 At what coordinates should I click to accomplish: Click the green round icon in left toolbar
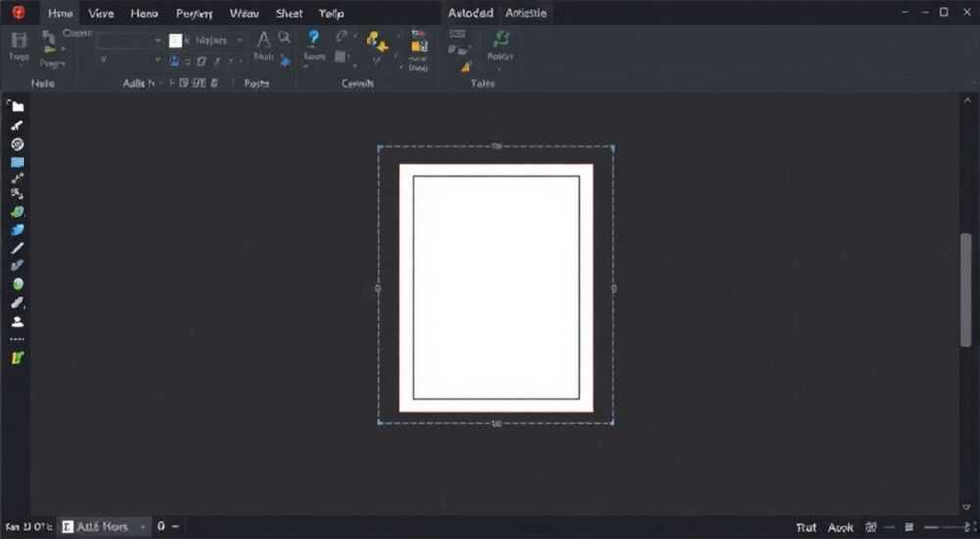(17, 284)
